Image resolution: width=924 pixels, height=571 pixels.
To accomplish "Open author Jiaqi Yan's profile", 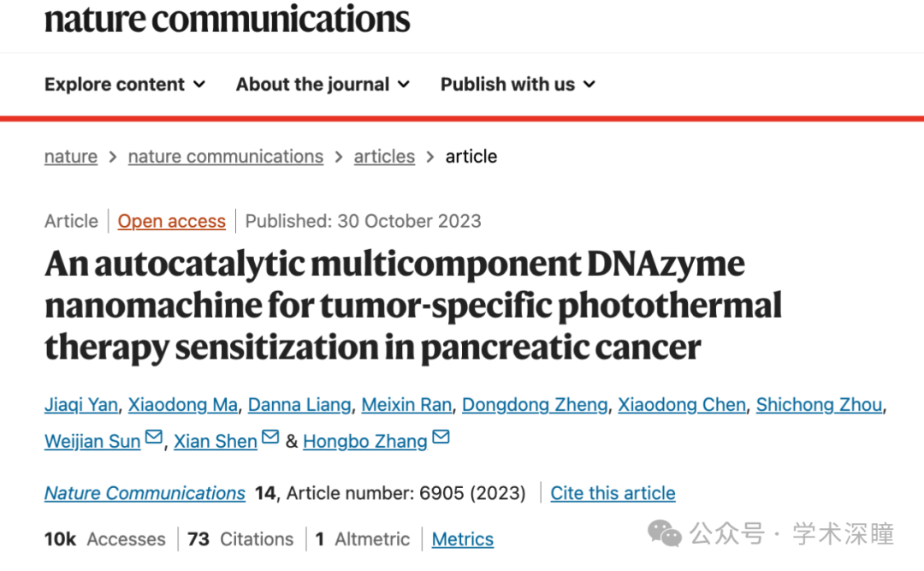I will click(x=81, y=405).
